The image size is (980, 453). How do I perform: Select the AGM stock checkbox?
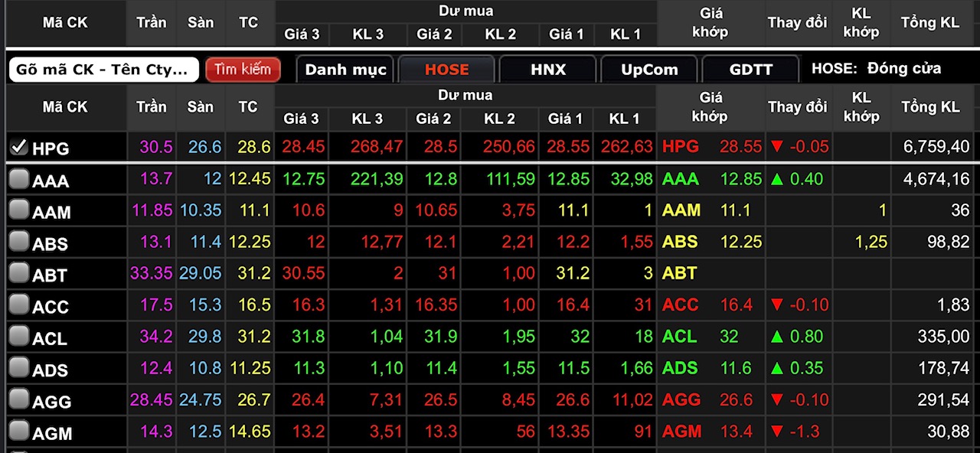click(19, 432)
